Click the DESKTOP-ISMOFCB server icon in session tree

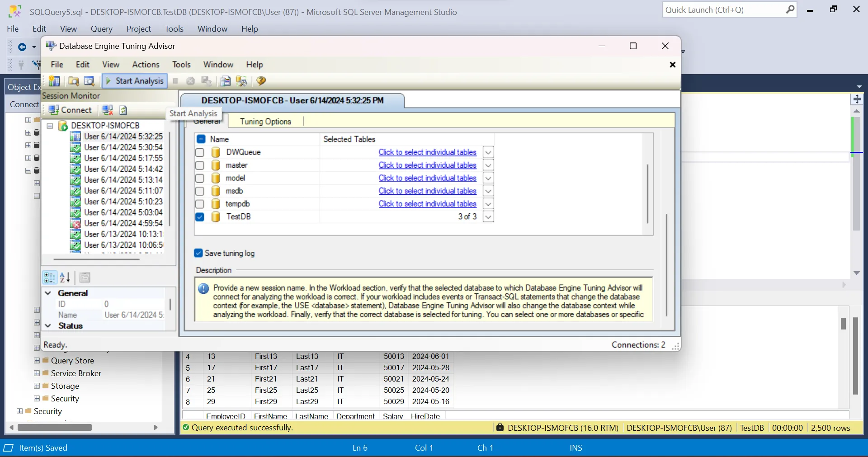[x=63, y=125]
